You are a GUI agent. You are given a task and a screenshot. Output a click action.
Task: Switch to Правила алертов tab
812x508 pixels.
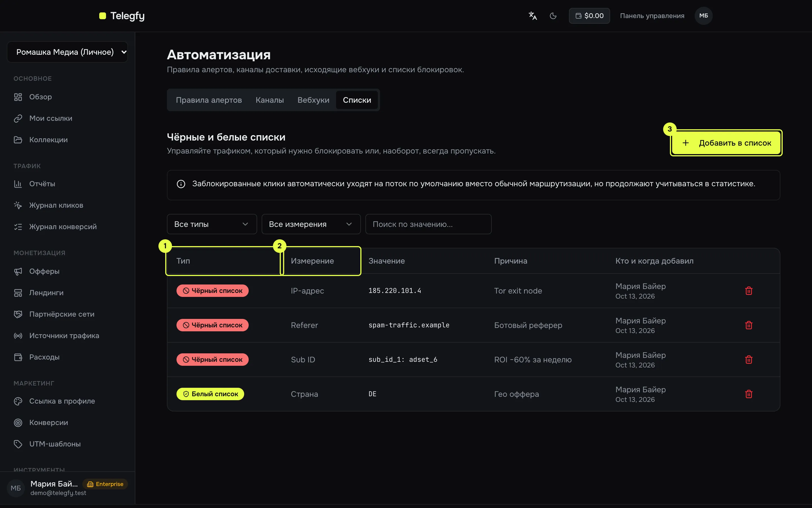click(x=209, y=100)
